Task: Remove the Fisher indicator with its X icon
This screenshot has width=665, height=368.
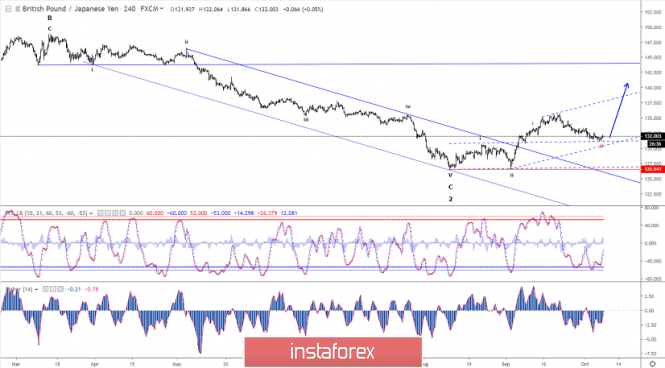Action: coord(60,289)
